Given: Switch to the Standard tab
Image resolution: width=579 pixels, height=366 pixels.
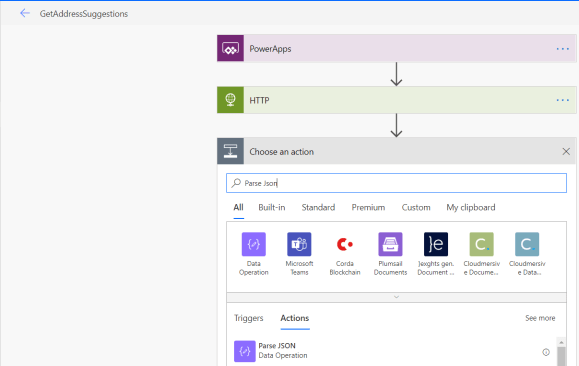Looking at the screenshot, I should click(x=318, y=208).
